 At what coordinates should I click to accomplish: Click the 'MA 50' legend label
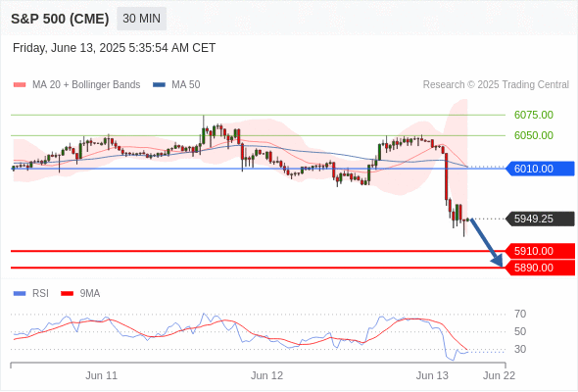(x=186, y=85)
